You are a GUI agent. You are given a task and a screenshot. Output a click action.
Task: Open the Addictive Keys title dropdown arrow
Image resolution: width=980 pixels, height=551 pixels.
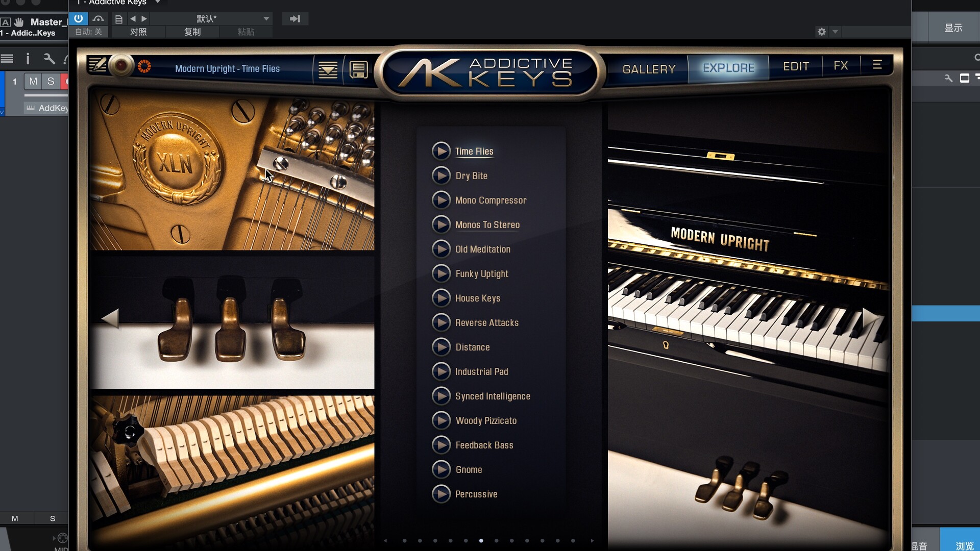(158, 2)
